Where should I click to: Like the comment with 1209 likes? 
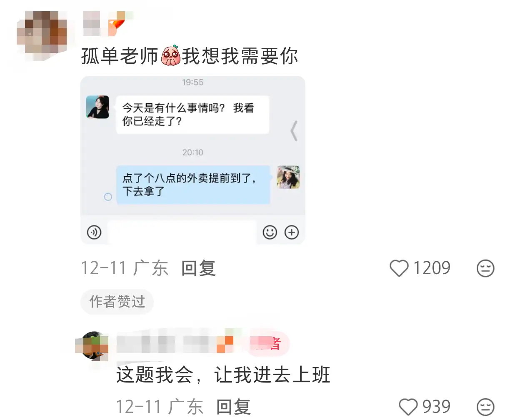click(x=399, y=268)
